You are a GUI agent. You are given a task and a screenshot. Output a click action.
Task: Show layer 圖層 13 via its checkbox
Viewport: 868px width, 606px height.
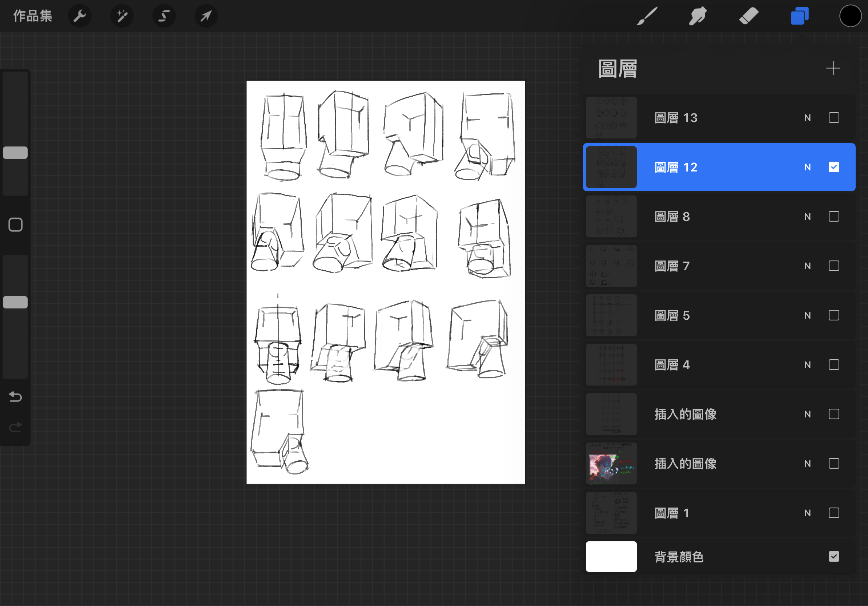point(833,118)
